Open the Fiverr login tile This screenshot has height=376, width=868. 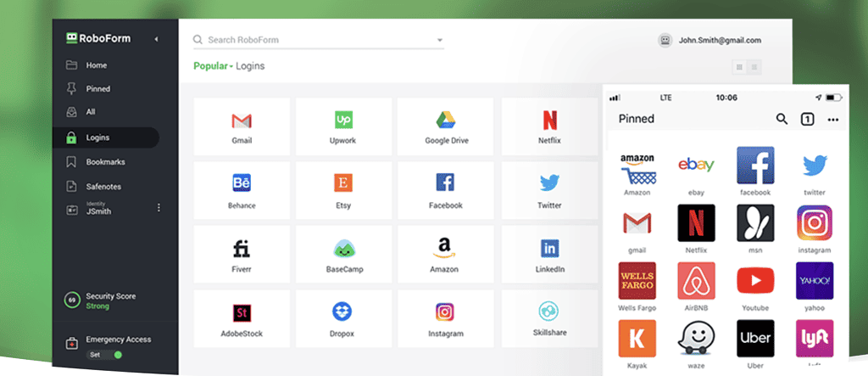pos(242,255)
